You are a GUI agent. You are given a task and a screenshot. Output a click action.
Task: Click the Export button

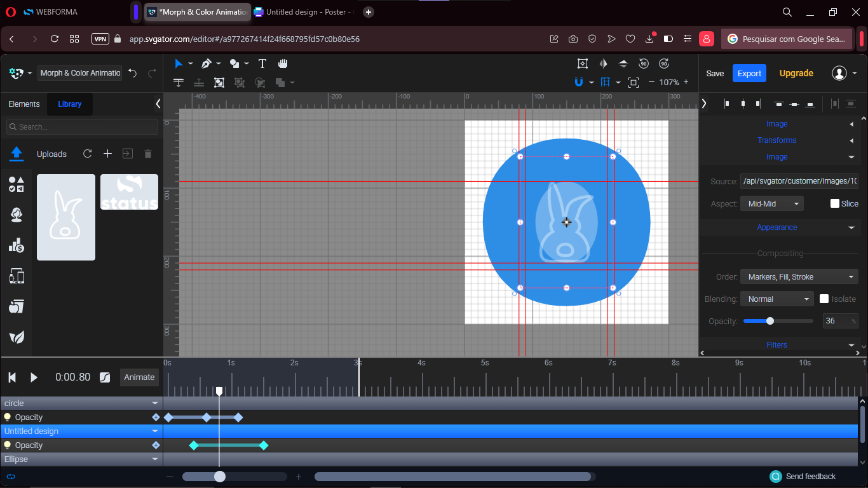tap(749, 73)
